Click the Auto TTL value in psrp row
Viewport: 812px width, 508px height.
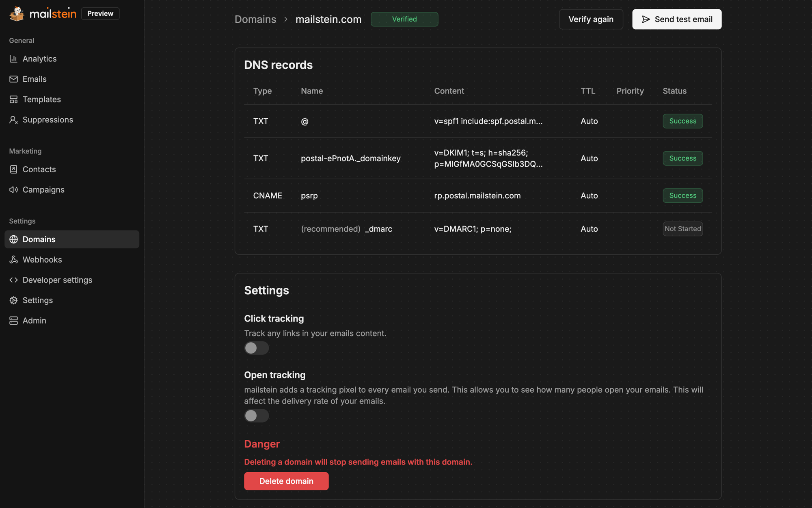pos(589,195)
